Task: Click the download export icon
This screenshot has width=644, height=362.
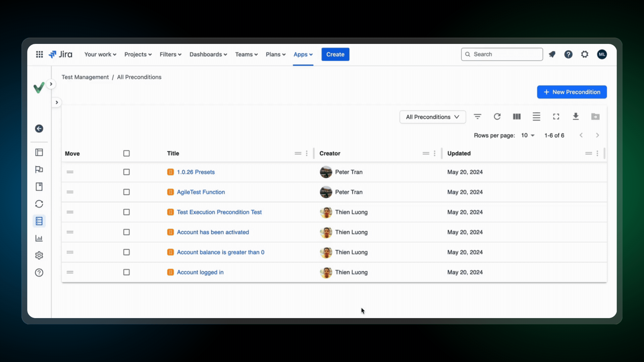Action: [x=576, y=117]
